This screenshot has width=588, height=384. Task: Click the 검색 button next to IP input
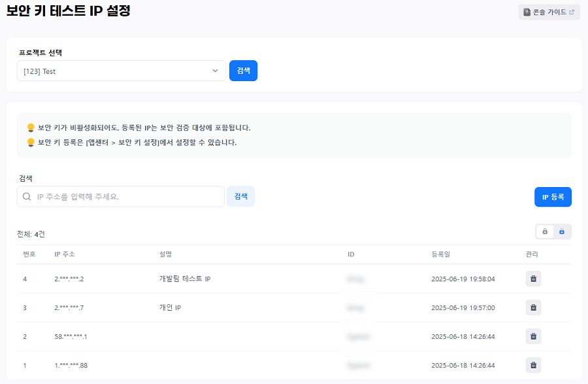tap(240, 196)
